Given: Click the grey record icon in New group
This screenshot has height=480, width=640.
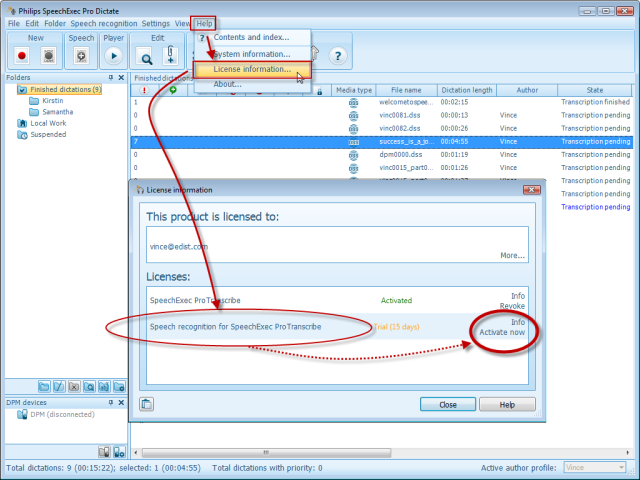Looking at the screenshot, I should coord(49,56).
